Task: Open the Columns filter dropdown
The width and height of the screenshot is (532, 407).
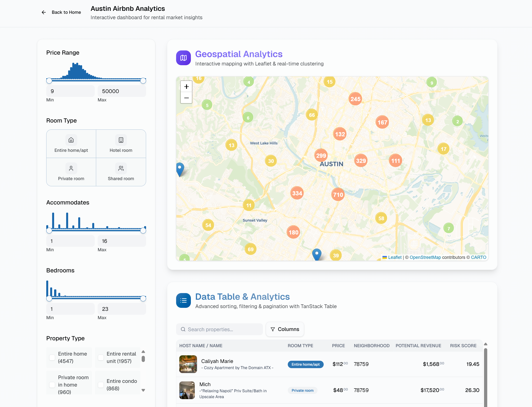Action: [285, 329]
